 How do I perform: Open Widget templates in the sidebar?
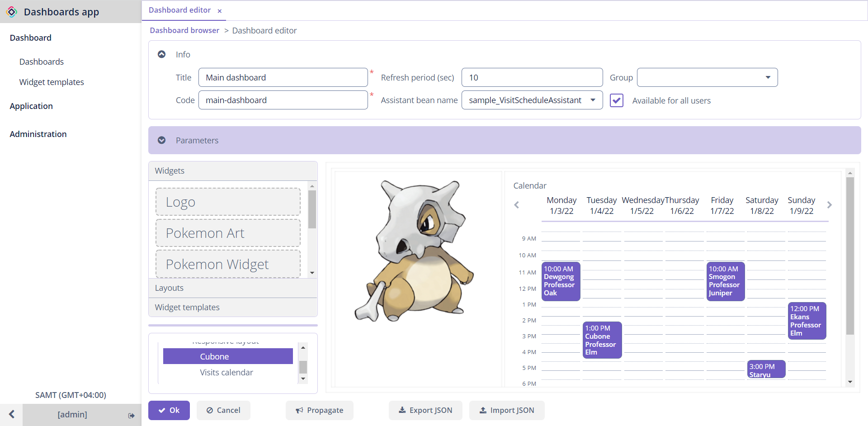coord(52,82)
